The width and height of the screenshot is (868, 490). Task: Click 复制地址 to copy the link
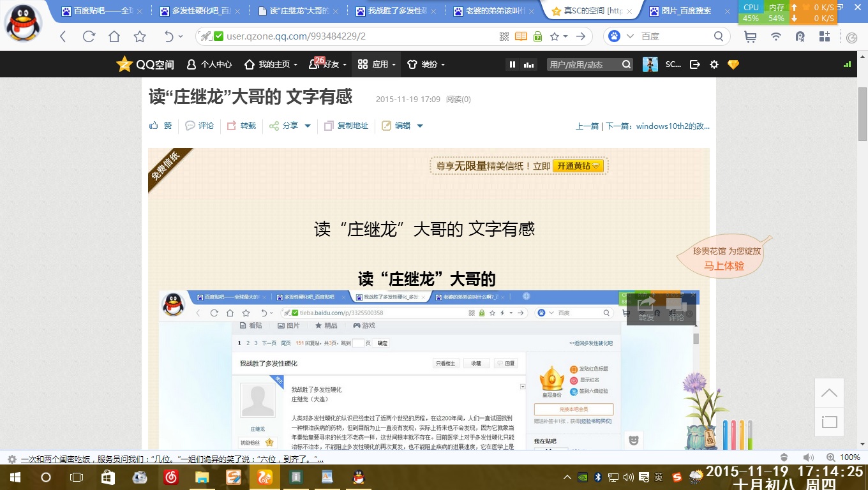(x=347, y=126)
